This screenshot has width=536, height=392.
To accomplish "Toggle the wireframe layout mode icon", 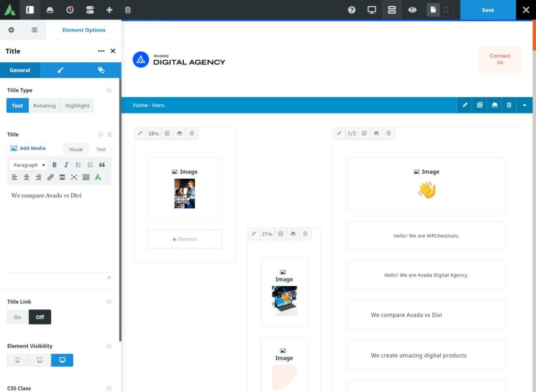I will point(392,10).
